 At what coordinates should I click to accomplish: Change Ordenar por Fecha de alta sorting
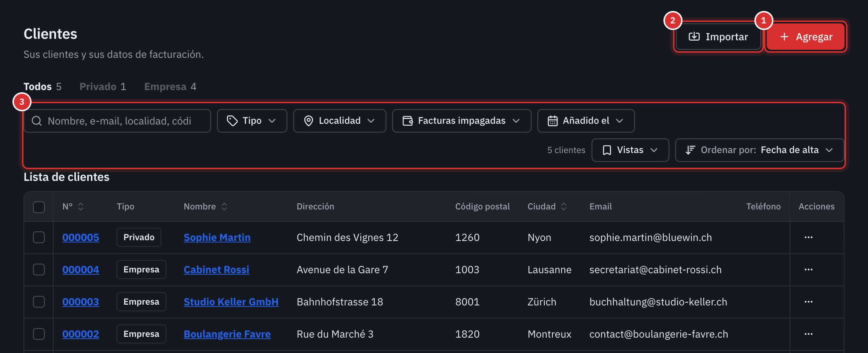point(759,150)
